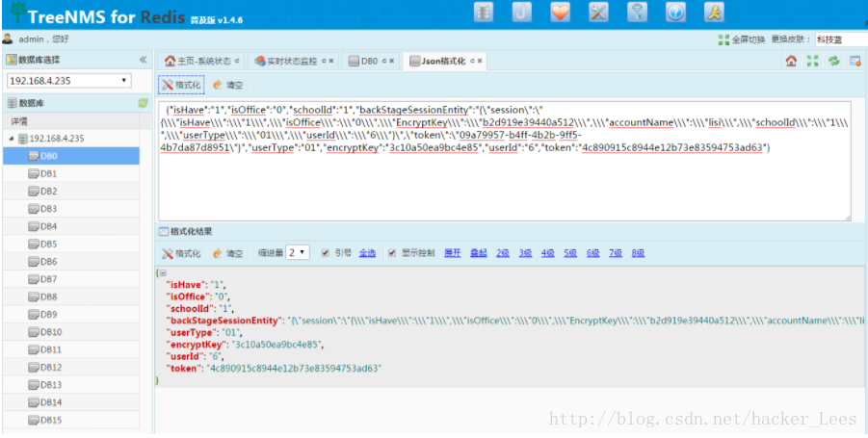Click the admin user icon

pyautogui.click(x=8, y=39)
